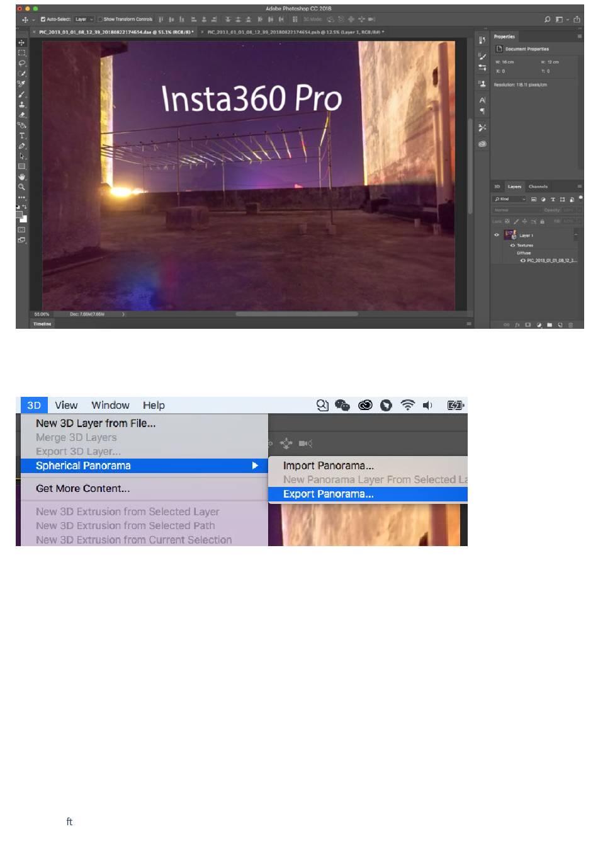Select the Rectangle shape tool
This screenshot has width=598, height=868.
(22, 166)
